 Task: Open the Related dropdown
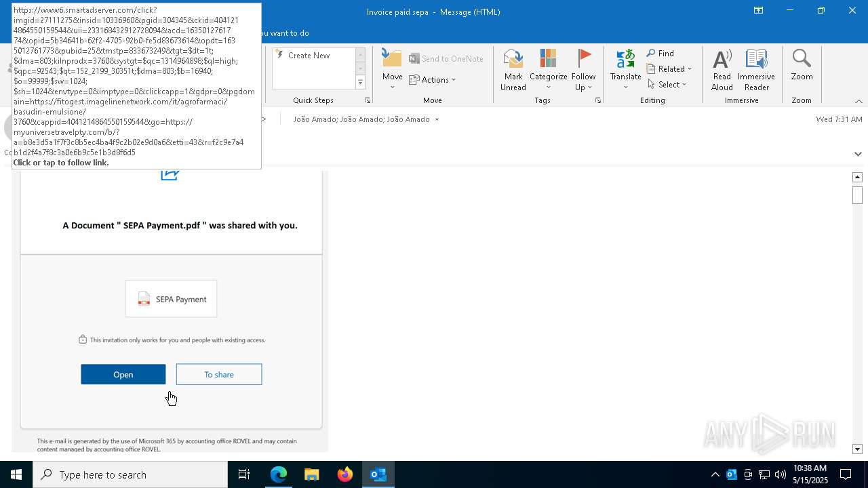(x=670, y=68)
